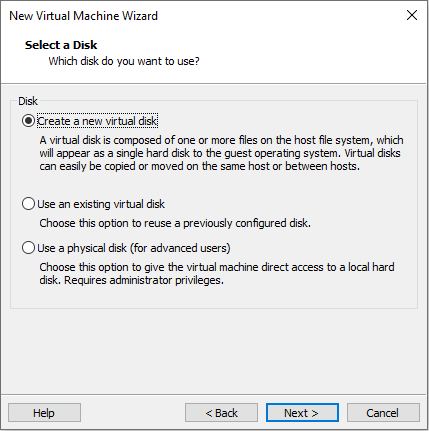Click the 'New Virtual Machine Wizard' title text
Screen dimensions: 429x431
coord(83,16)
